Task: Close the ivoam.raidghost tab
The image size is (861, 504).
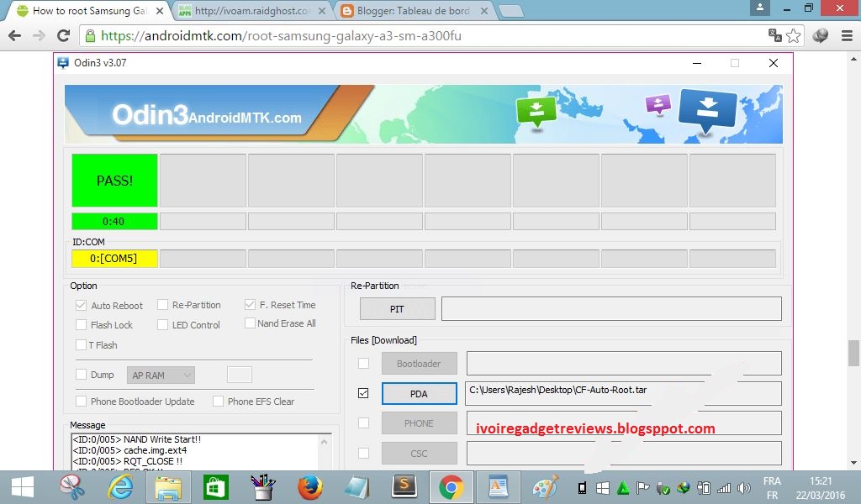Action: (x=322, y=10)
